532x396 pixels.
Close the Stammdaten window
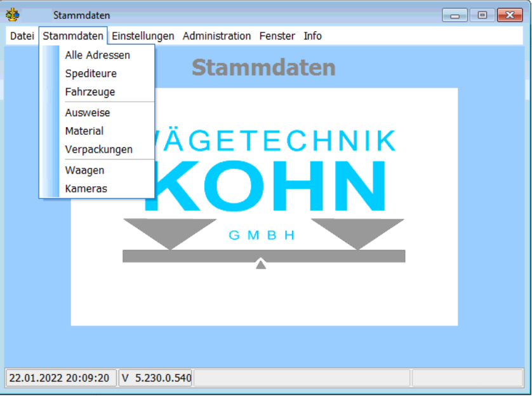point(510,15)
